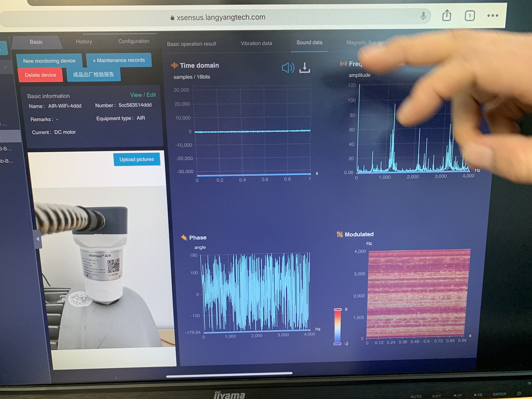Screen dimensions: 532x399
Task: Download the time domain data
Action: pos(305,68)
